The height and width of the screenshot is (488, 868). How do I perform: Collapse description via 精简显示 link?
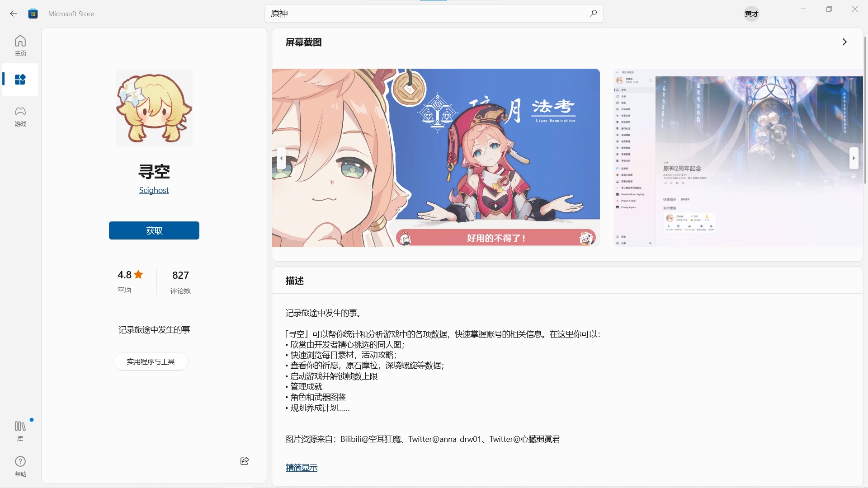302,468
